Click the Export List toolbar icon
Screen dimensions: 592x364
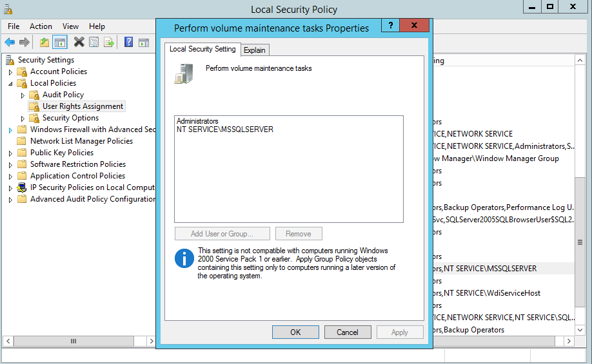110,43
